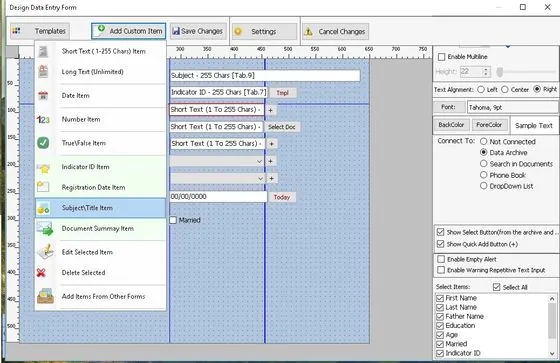Select Number Item from the menu
The height and width of the screenshot is (363, 560).
100,119
